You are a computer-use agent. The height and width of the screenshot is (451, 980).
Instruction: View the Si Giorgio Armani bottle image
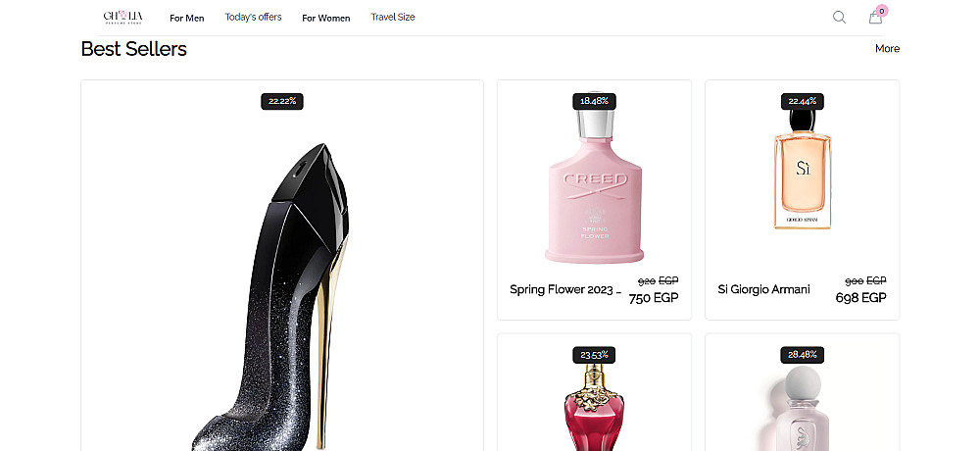click(802, 176)
